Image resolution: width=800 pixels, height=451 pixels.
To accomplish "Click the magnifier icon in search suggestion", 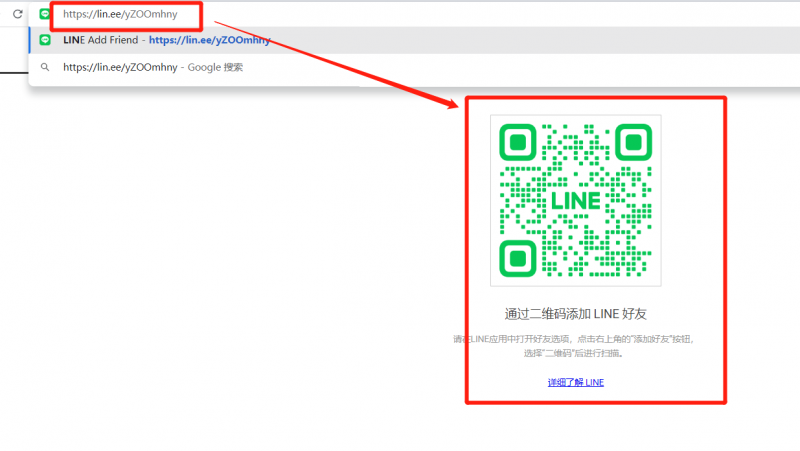I will pyautogui.click(x=45, y=67).
